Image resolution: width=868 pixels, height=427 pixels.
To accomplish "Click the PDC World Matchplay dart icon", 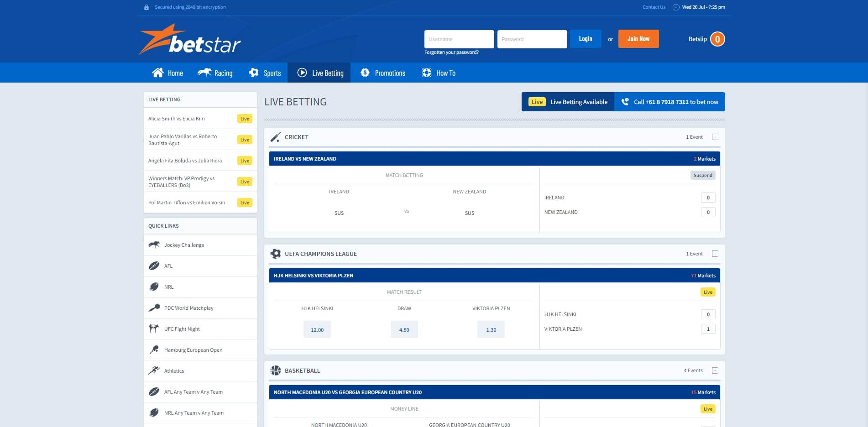I will [154, 308].
